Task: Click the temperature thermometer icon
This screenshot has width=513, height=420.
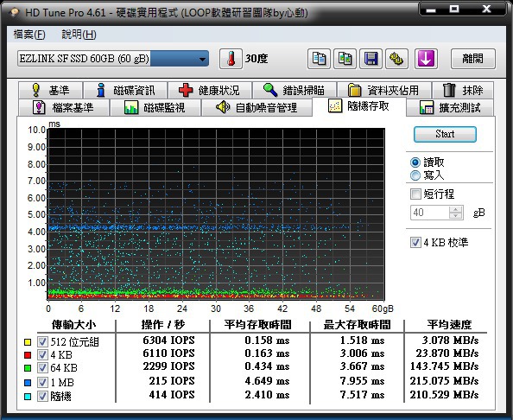Action: (x=231, y=59)
